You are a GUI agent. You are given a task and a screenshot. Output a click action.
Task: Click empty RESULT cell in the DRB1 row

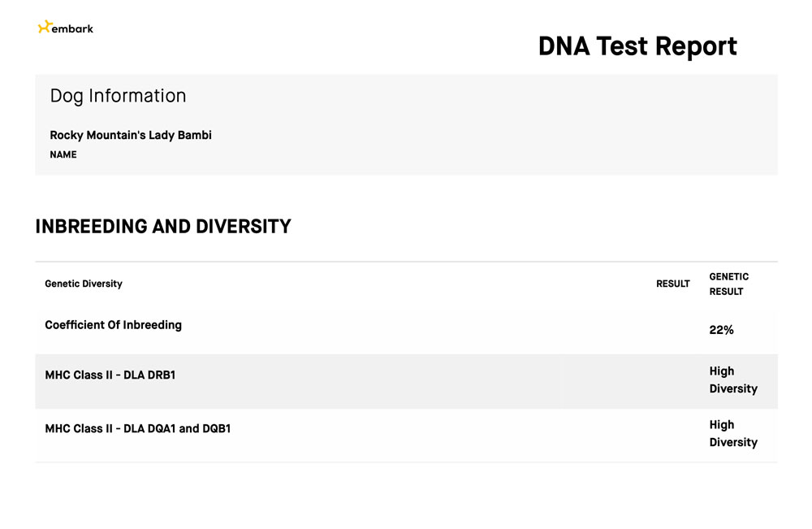point(672,380)
